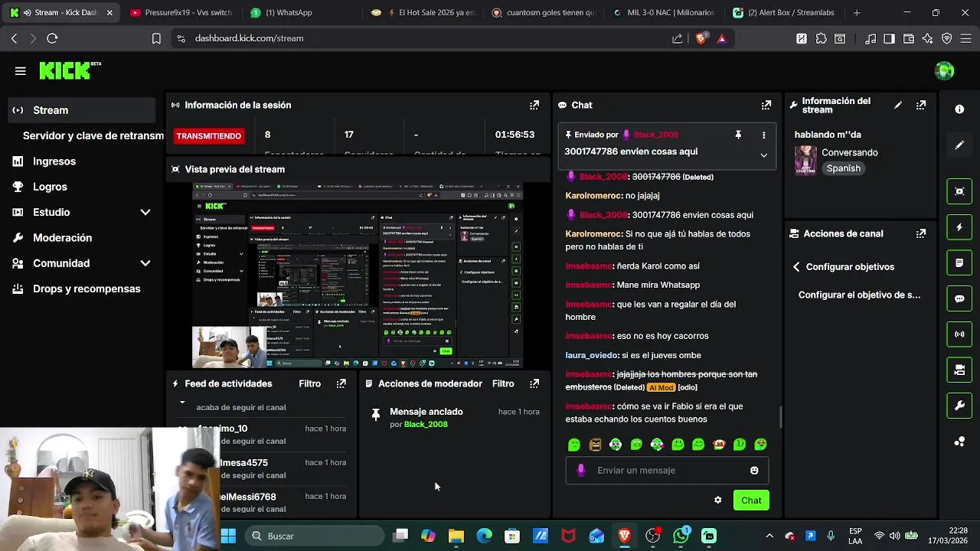Click Black_2008 link in Mensaje anclado
980x551 pixels.
pos(426,425)
